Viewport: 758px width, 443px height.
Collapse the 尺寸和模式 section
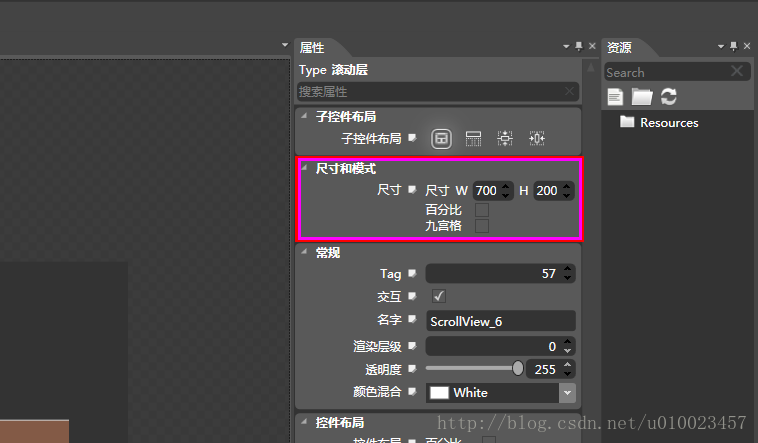click(x=304, y=168)
